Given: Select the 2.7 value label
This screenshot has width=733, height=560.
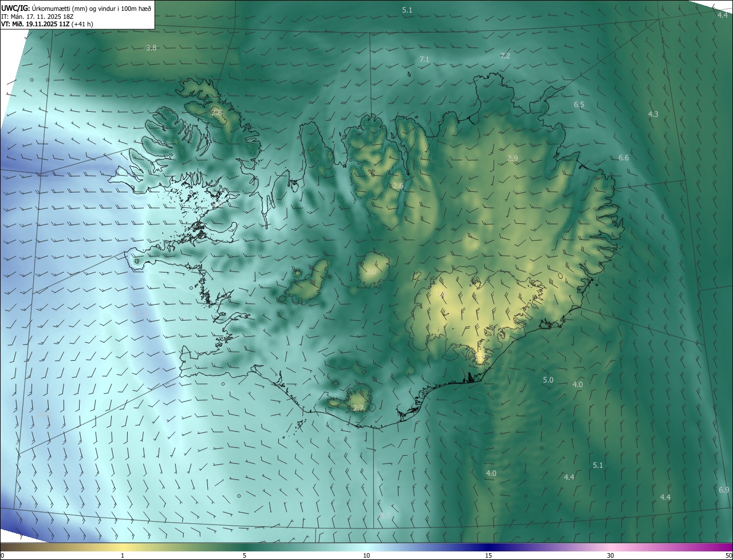Looking at the screenshot, I should point(358,408).
